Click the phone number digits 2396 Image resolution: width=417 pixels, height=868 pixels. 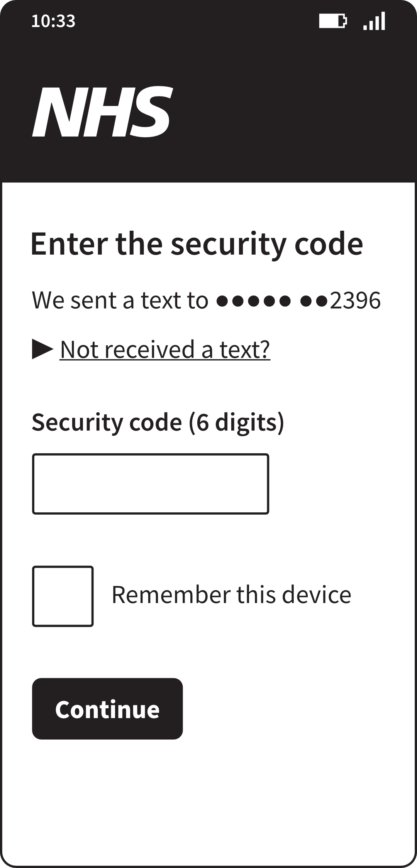[355, 301]
